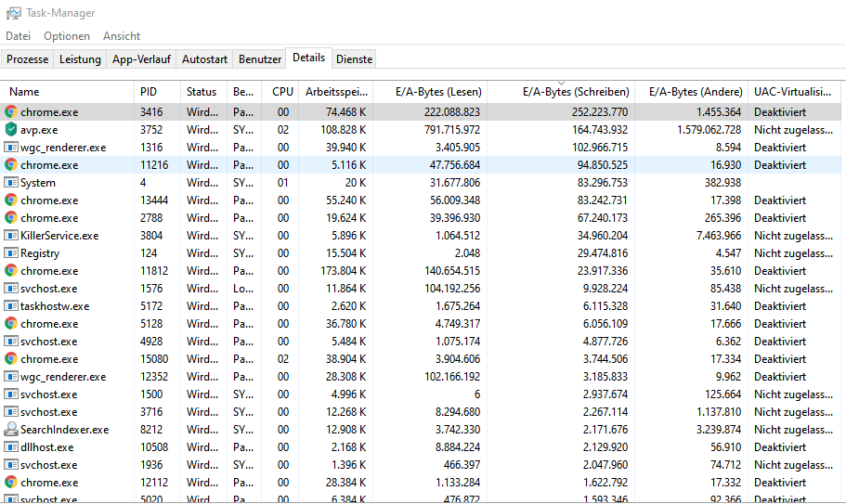846x504 pixels.
Task: Click the wgc_renderer.exe icon of PID 12352
Action: point(11,376)
